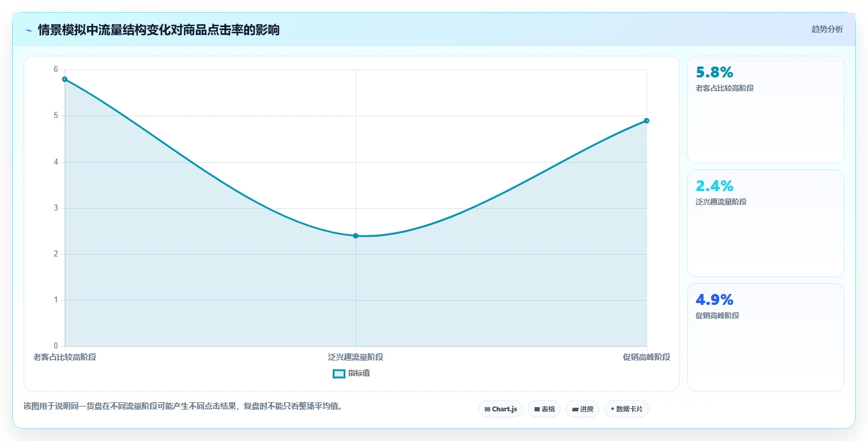Click the data point for 老客占比较高阶段
This screenshot has width=868, height=441.
click(65, 79)
